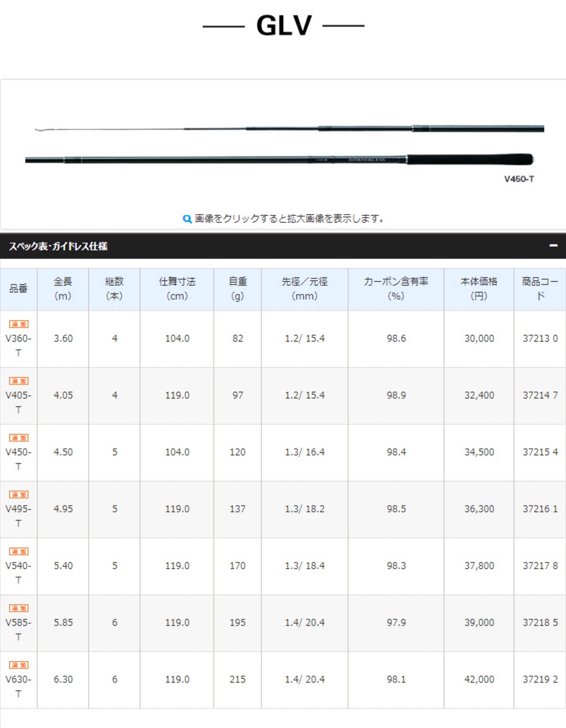This screenshot has width=566, height=728.
Task: Click the price 36,300 for V495-T
Action: 479,509
